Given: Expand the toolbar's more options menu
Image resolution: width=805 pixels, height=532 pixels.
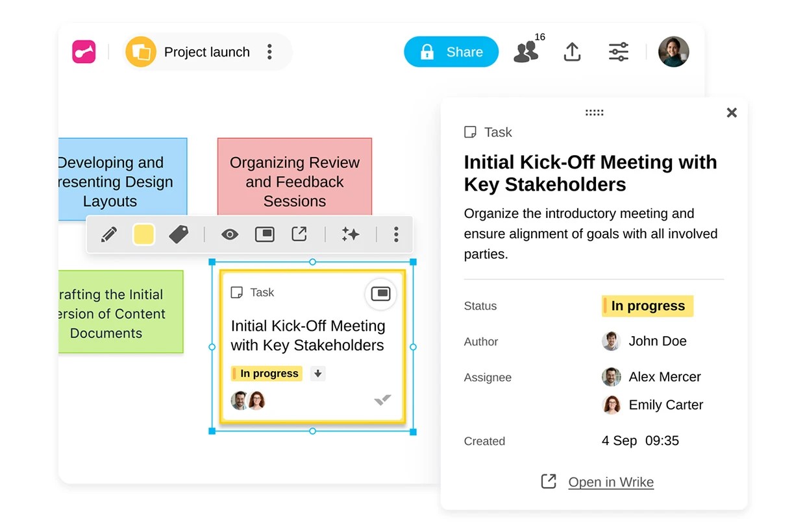Looking at the screenshot, I should [x=396, y=234].
